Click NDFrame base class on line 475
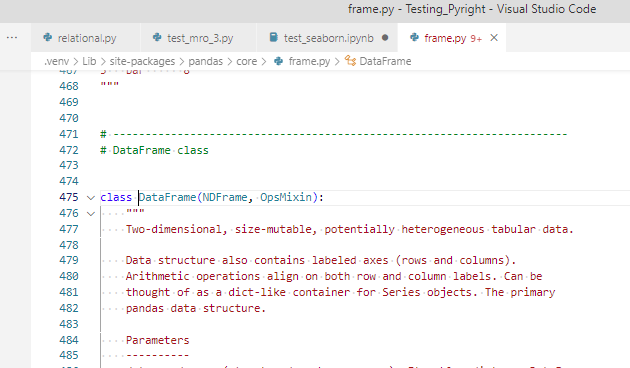Screen dimensions: 630x368 (225, 197)
